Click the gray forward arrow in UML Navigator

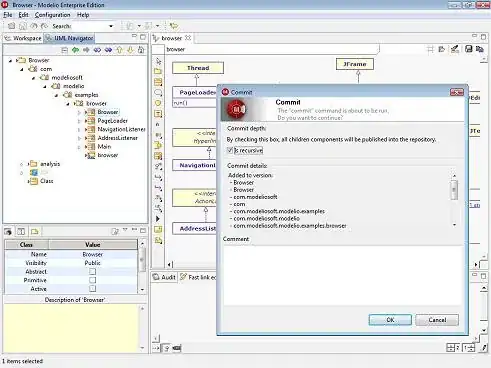[86, 50]
